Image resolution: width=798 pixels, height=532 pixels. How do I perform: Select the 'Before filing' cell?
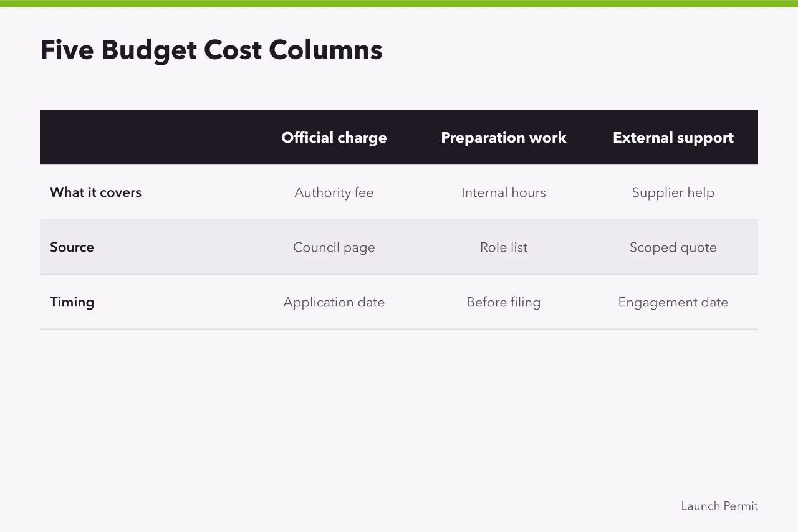[504, 302]
